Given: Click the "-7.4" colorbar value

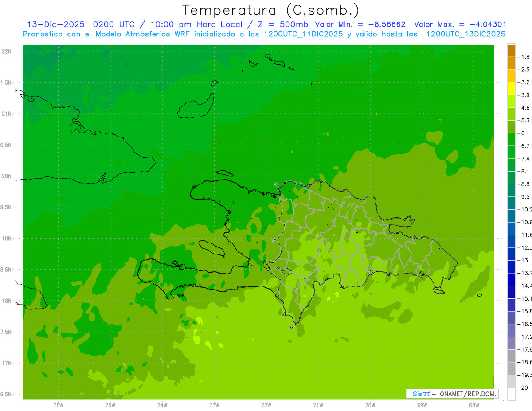Looking at the screenshot, I should tap(524, 158).
